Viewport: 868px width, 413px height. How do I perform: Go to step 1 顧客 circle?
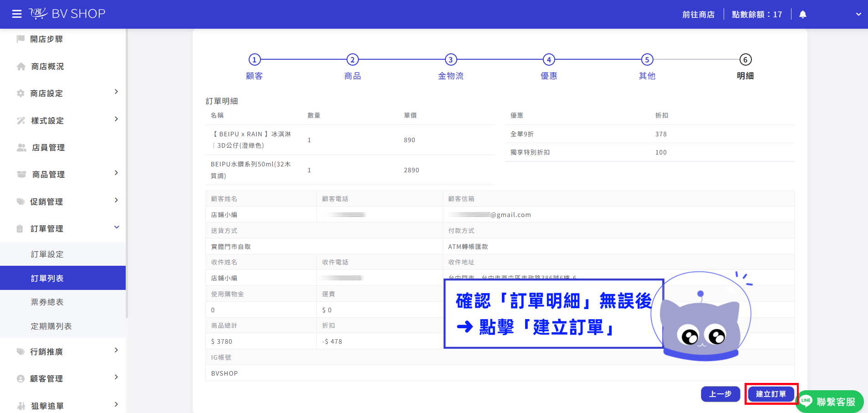(255, 60)
